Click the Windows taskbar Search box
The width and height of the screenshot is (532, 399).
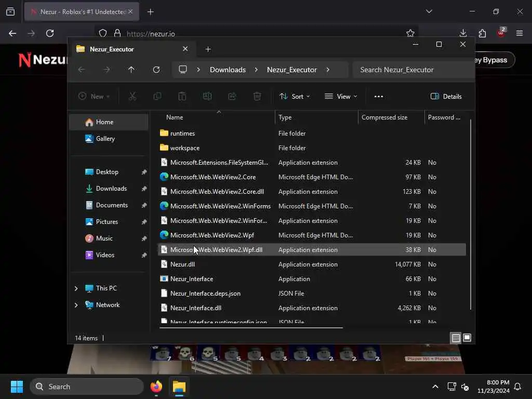coord(87,387)
